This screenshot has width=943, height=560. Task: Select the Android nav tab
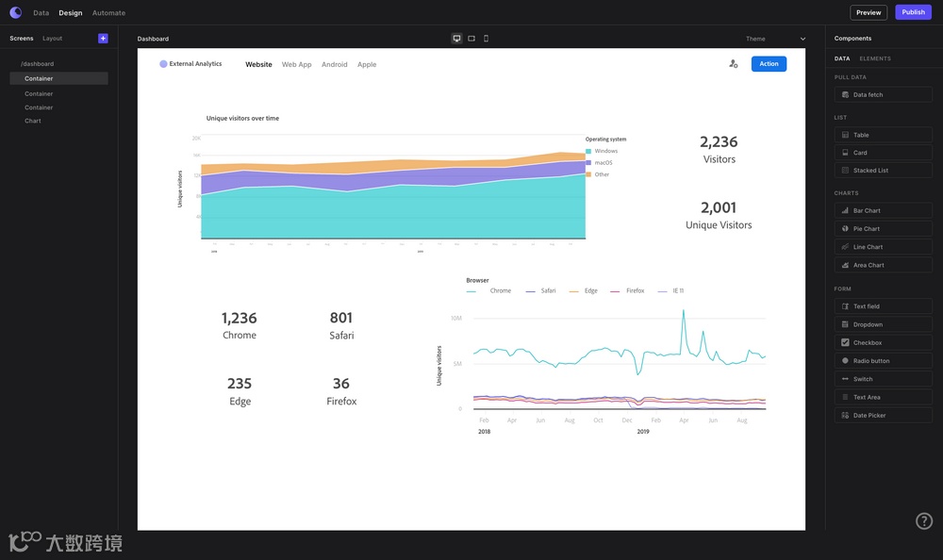coord(335,64)
